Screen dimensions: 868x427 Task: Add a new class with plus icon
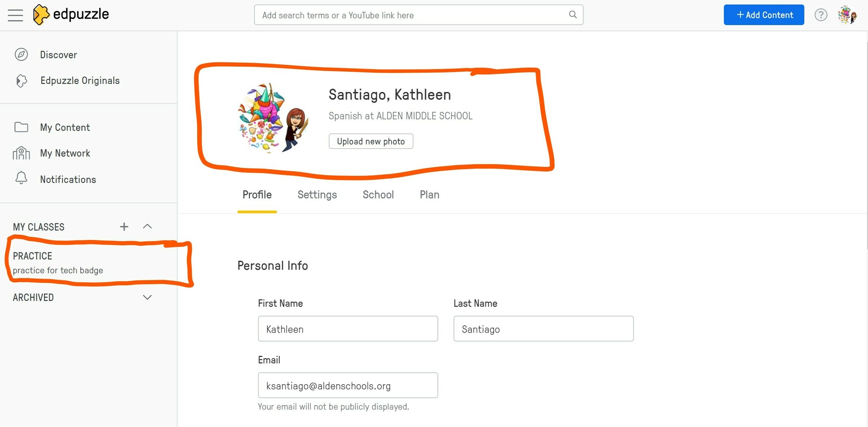coord(124,227)
